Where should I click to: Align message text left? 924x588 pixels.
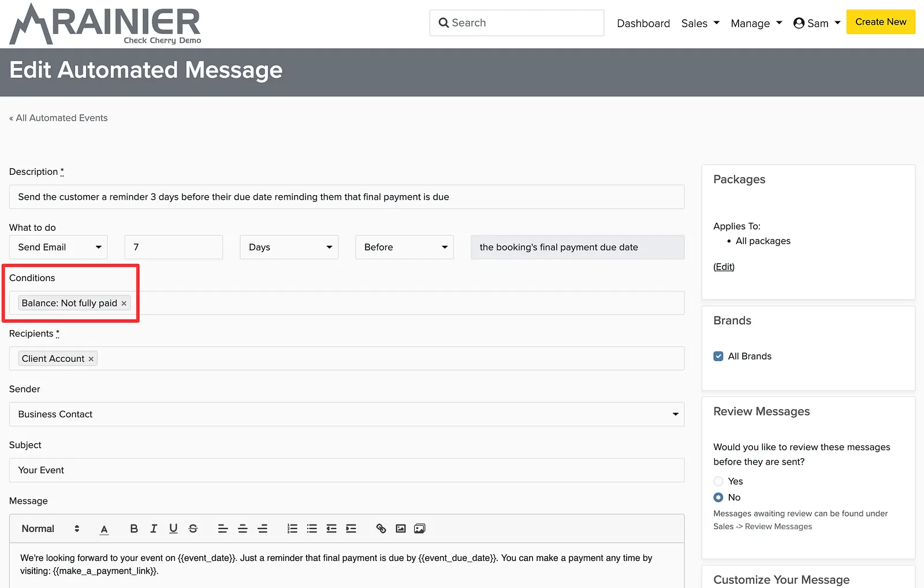pyautogui.click(x=223, y=529)
